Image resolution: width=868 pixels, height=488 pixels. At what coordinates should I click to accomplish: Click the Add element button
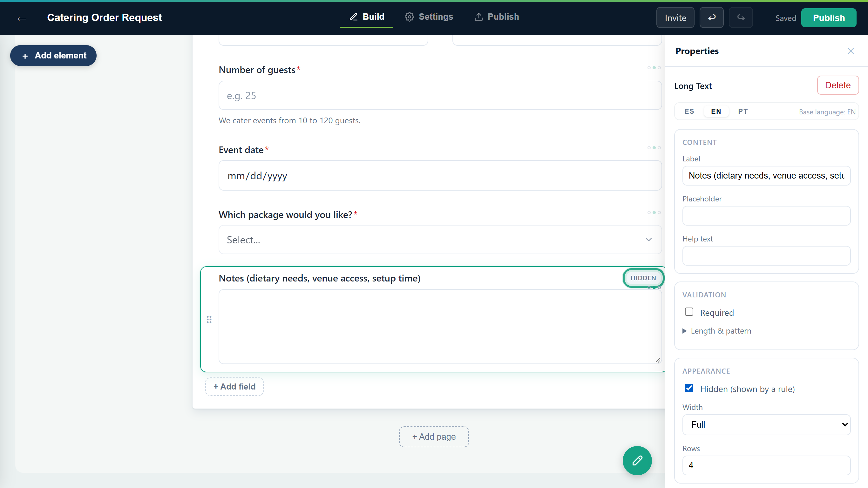point(53,56)
